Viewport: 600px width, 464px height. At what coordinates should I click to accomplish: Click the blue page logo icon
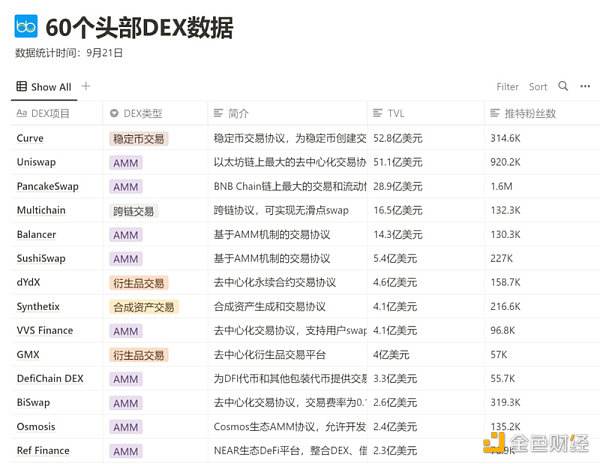26,26
